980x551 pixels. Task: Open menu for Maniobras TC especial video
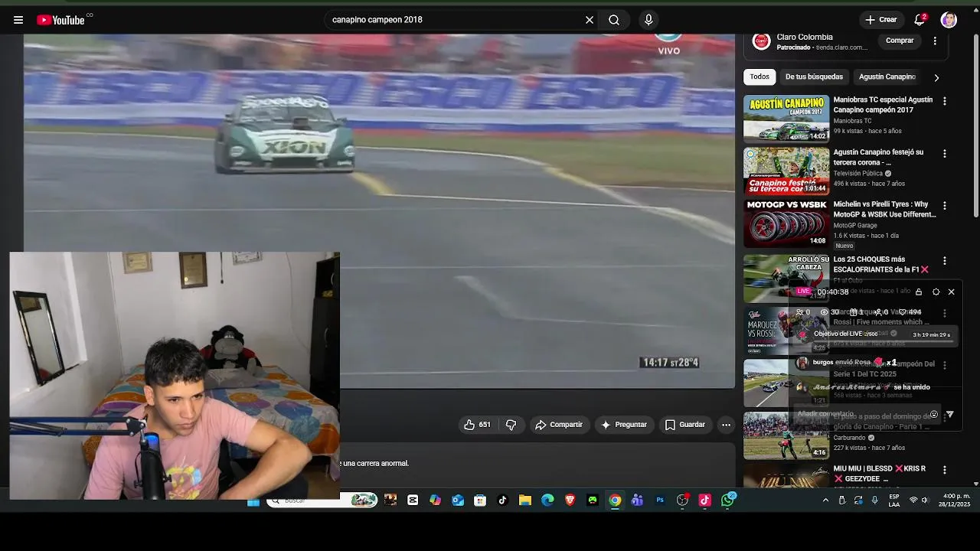[944, 101]
